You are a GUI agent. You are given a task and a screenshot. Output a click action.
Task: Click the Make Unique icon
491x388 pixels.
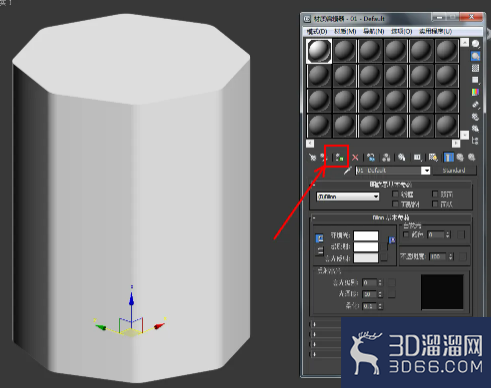[x=386, y=157]
